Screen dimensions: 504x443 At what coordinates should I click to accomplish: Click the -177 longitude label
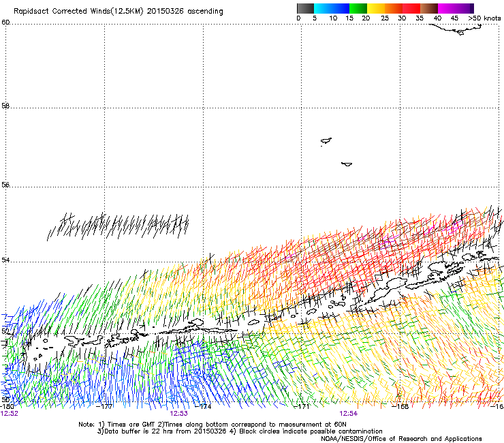(x=104, y=407)
